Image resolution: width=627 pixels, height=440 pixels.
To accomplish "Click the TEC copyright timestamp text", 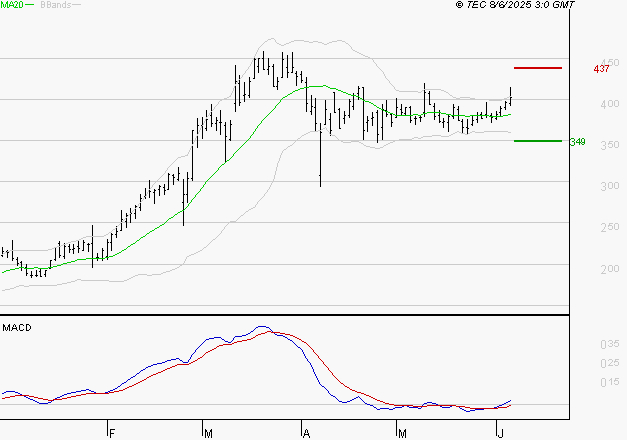I will pos(515,5).
